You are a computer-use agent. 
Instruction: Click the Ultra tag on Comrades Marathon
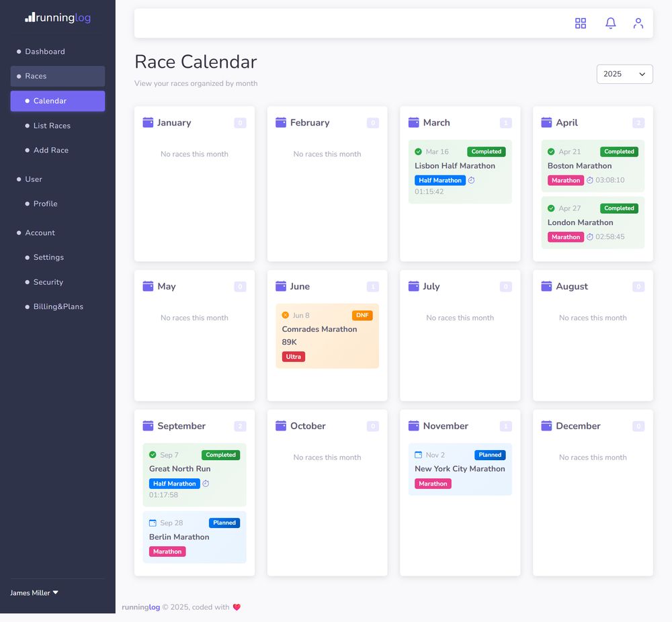[293, 357]
